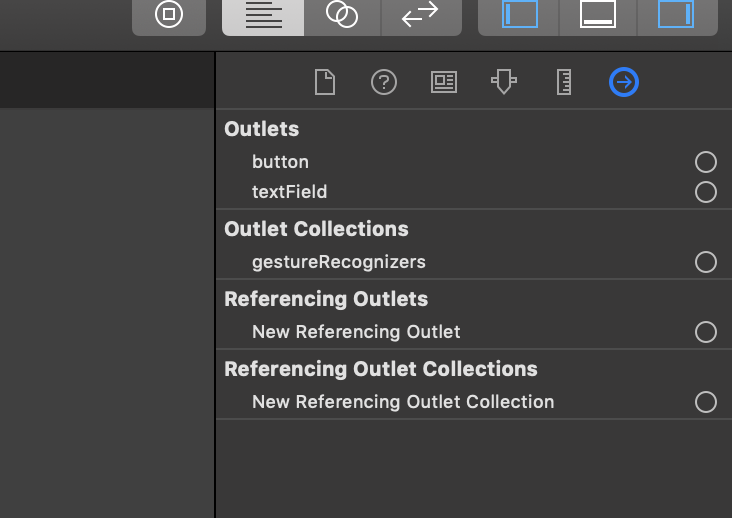Viewport: 732px width, 518px height.
Task: Click the New Referencing Outlet Collection circle
Action: (705, 402)
